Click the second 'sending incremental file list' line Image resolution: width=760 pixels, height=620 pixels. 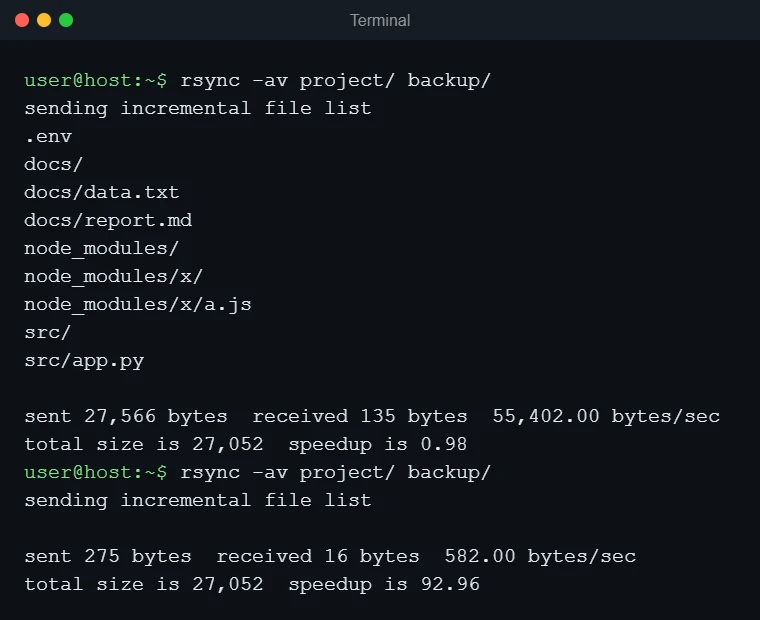coord(198,500)
